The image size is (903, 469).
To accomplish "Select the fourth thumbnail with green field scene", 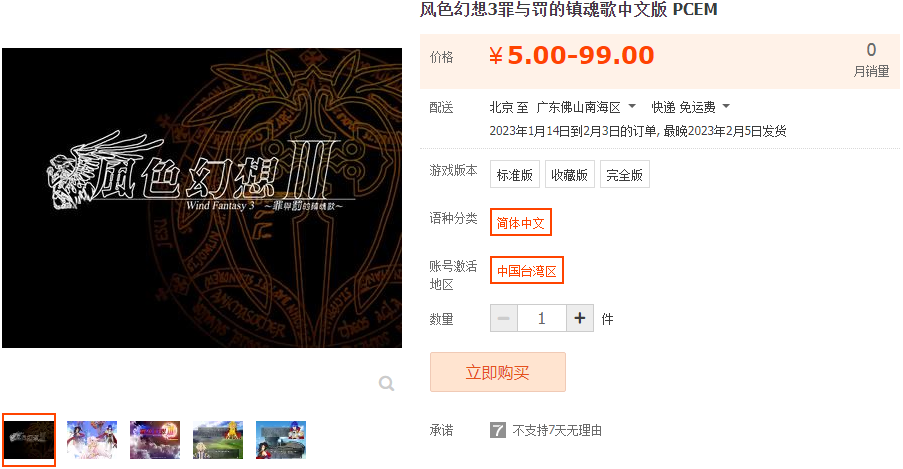I will pyautogui.click(x=218, y=440).
